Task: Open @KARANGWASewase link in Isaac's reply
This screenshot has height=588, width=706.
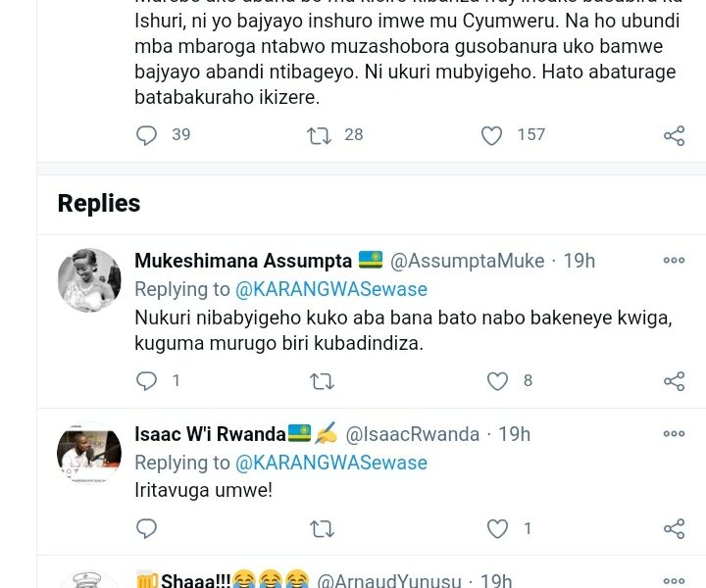Action: tap(331, 463)
